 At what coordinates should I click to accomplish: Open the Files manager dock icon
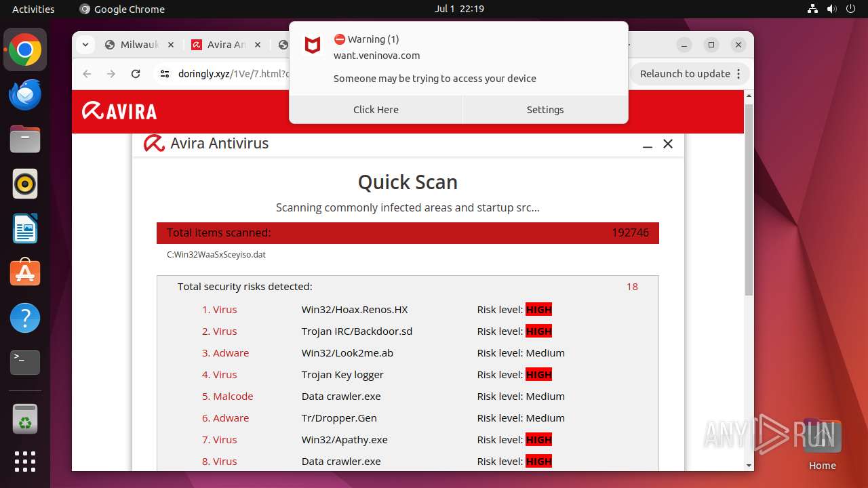(25, 139)
